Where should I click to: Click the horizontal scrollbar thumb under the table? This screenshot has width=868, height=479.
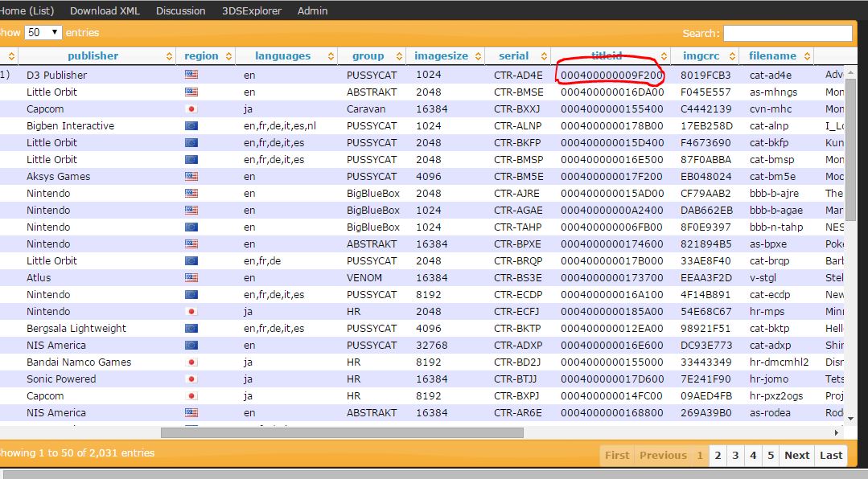coord(342,432)
